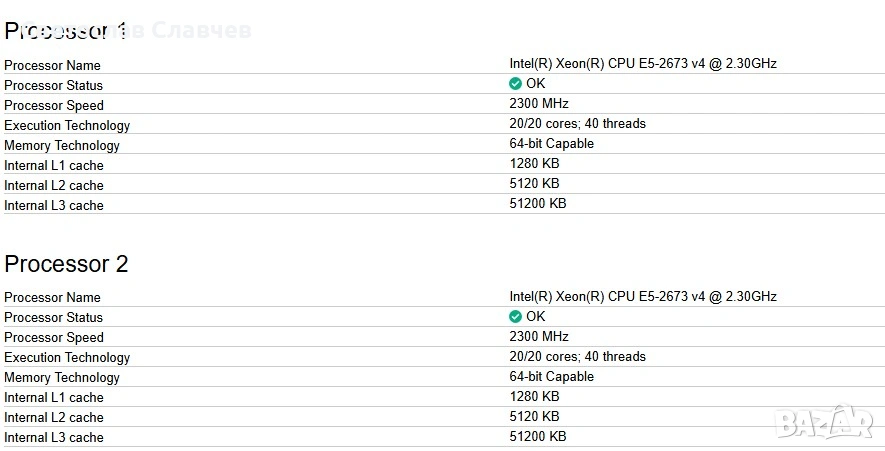Viewport: 885px width, 451px height.
Task: Click Internal L2 cache label under Processor 2
Action: pos(54,417)
